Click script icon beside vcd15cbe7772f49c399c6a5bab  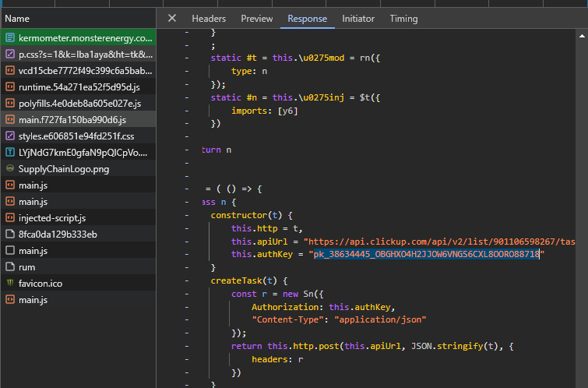tap(10, 71)
